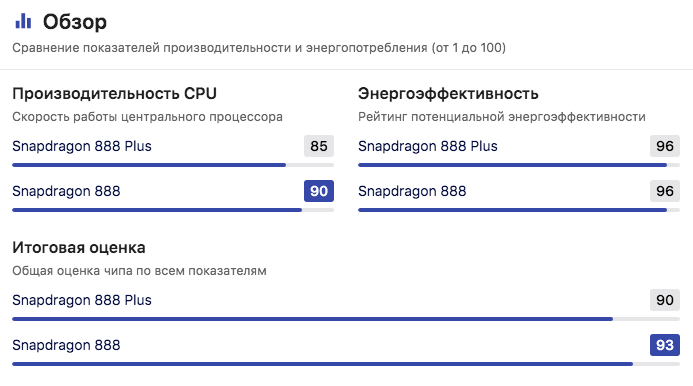Click the 90 final score badge
This screenshot has width=693, height=386.
pyautogui.click(x=665, y=300)
